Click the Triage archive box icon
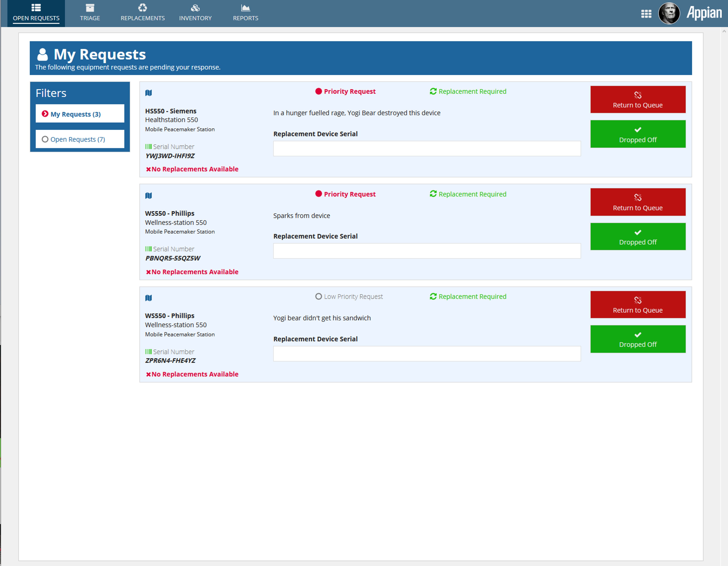Viewport: 728px width, 566px height. click(x=90, y=8)
